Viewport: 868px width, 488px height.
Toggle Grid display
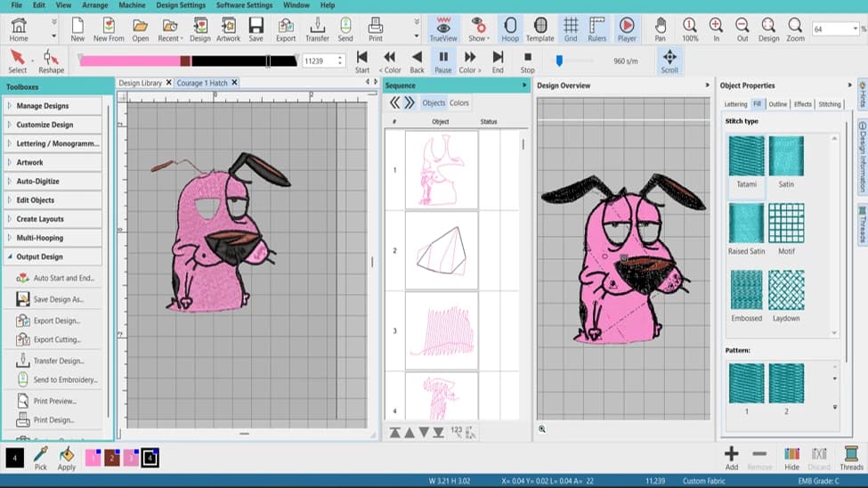(x=570, y=29)
